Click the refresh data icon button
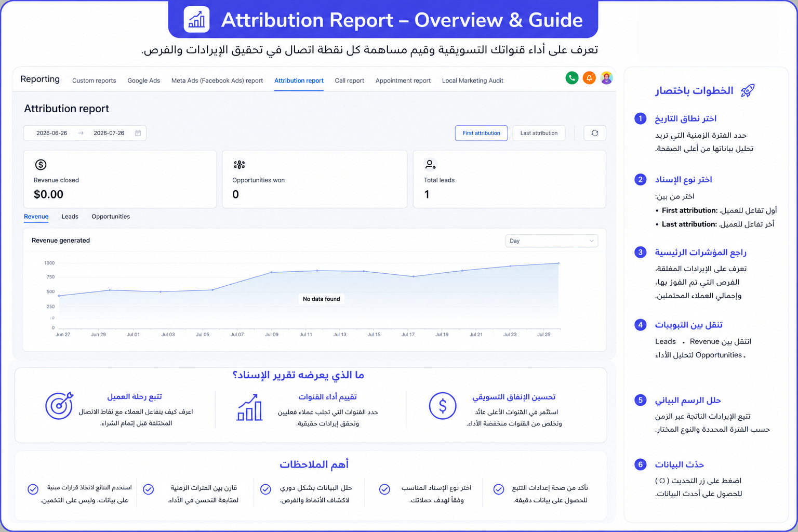Viewport: 798px width, 532px height. [595, 133]
